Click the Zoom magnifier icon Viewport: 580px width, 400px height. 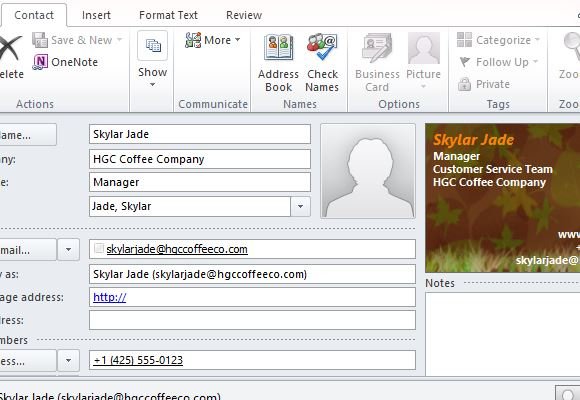pyautogui.click(x=571, y=46)
